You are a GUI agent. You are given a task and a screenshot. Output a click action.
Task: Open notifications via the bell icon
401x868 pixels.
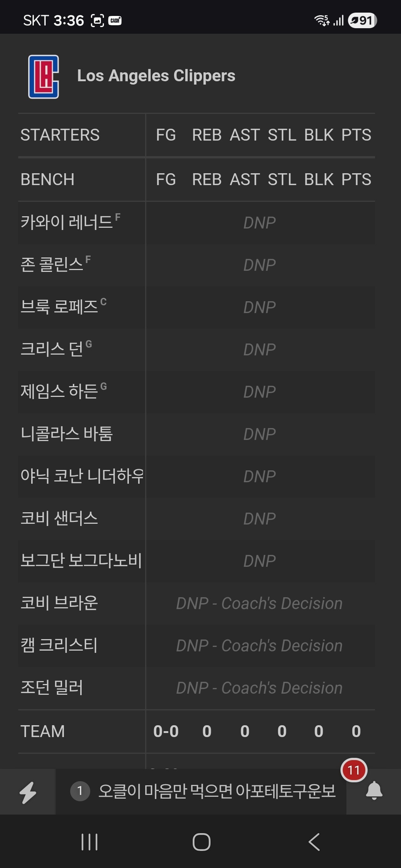click(374, 790)
